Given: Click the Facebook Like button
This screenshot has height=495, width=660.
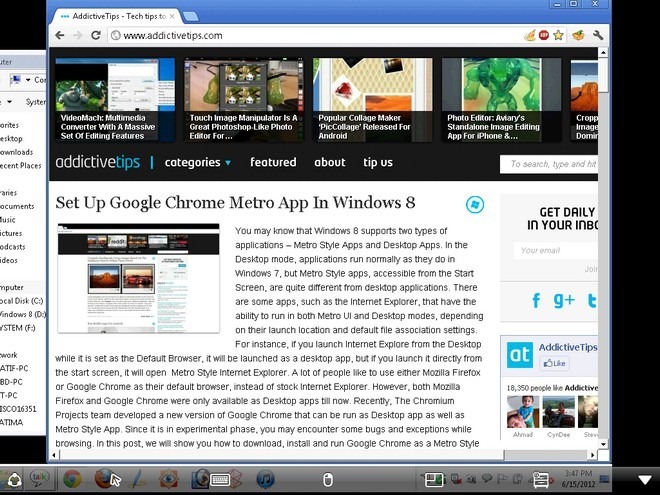Looking at the screenshot, I should [554, 363].
